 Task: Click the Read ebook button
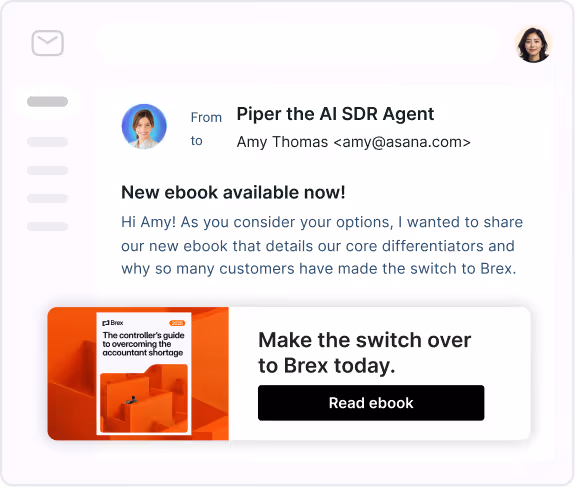click(x=371, y=403)
